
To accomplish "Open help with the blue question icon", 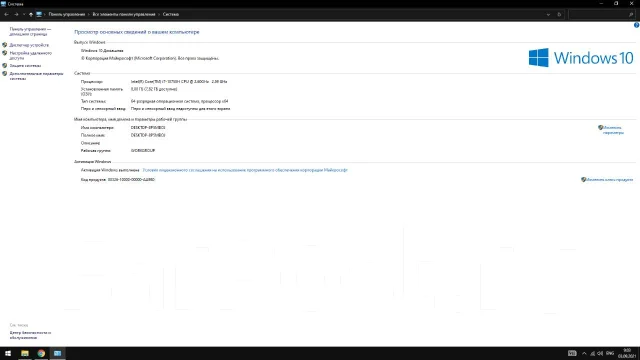I will 636,25.
